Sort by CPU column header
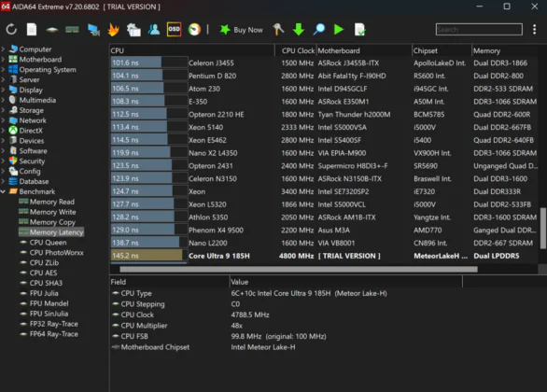This screenshot has height=392, width=547. click(192, 50)
